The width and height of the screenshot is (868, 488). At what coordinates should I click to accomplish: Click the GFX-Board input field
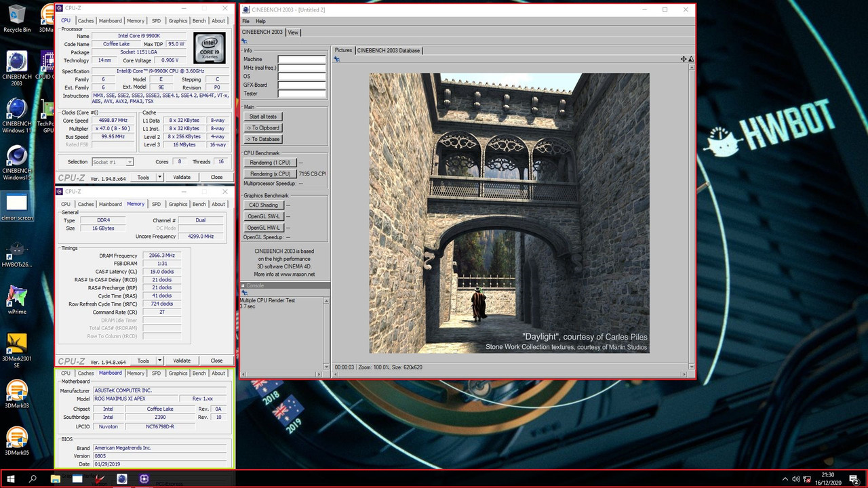pyautogui.click(x=302, y=85)
